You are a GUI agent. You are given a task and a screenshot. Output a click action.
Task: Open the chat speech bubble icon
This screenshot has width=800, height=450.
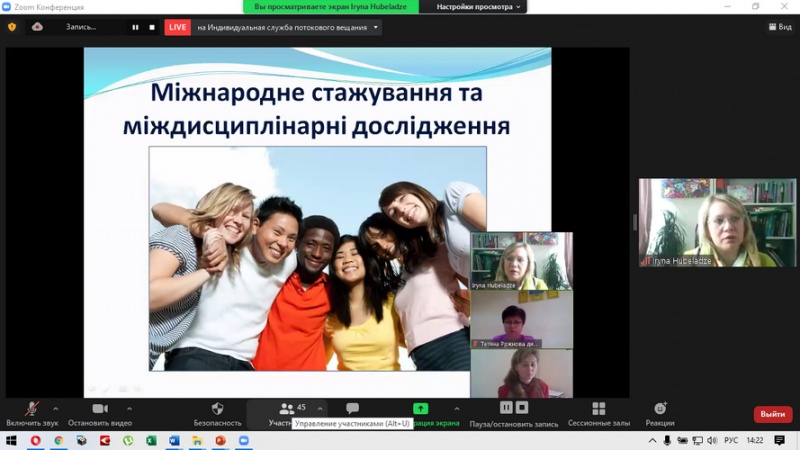point(352,408)
